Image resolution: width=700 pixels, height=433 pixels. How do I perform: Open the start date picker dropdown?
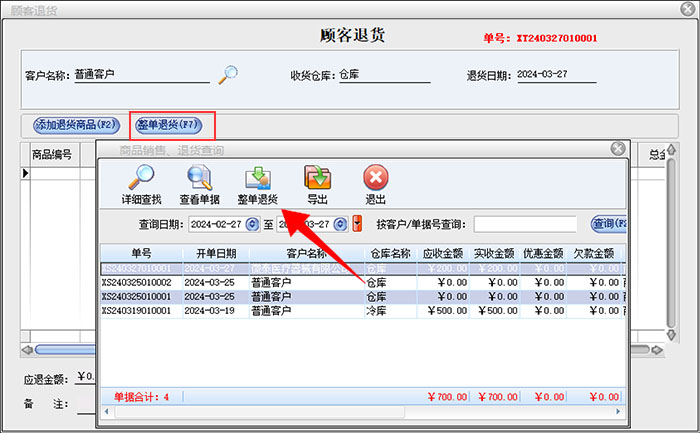coord(252,224)
